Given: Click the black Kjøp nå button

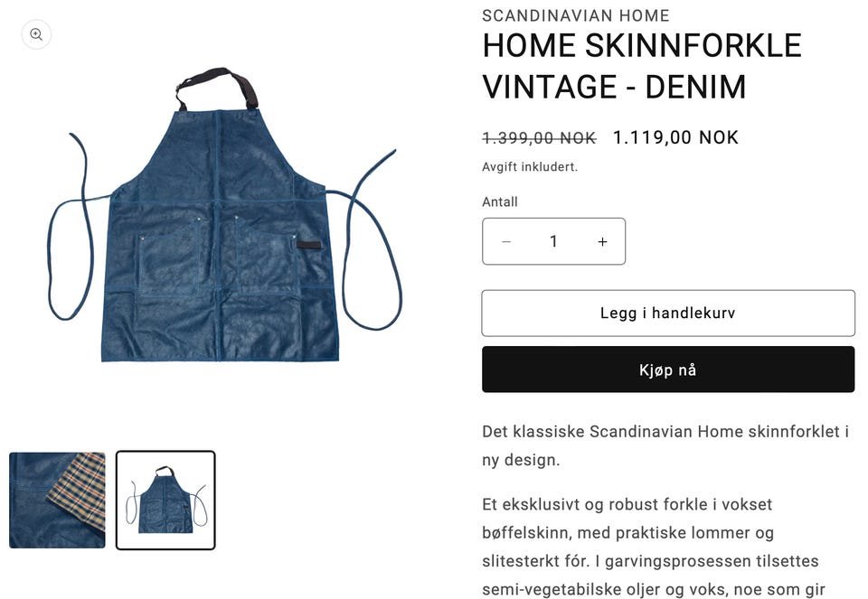Looking at the screenshot, I should click(668, 370).
